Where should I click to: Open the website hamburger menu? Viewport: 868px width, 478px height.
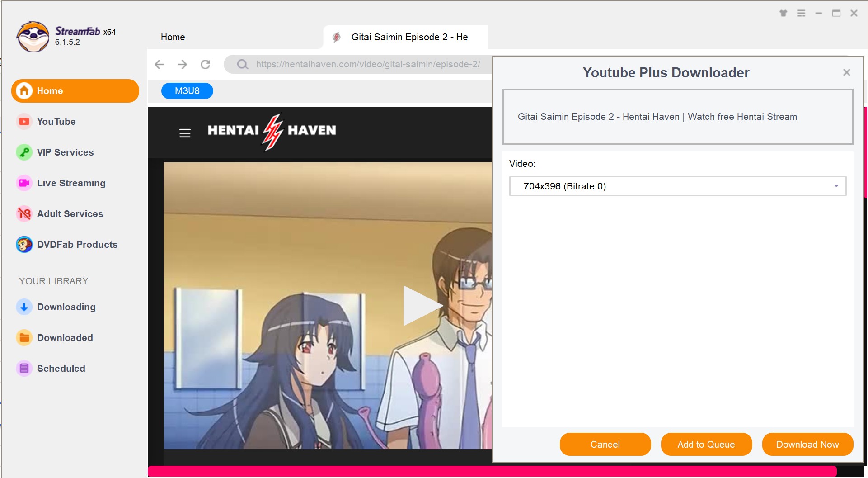(185, 133)
